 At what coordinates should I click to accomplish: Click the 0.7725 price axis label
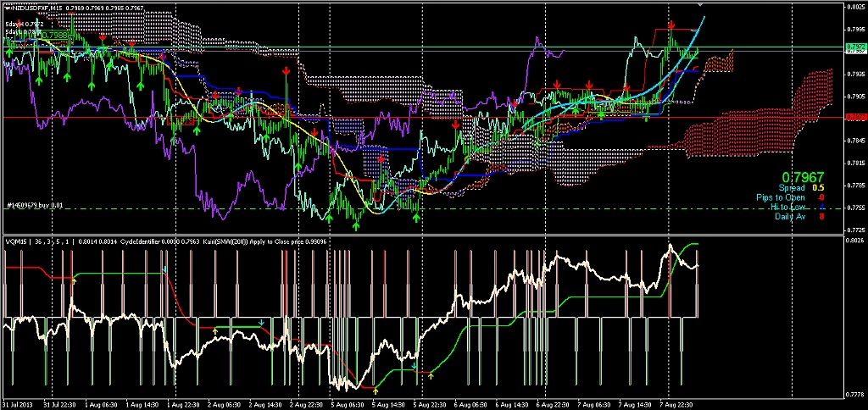pos(856,229)
